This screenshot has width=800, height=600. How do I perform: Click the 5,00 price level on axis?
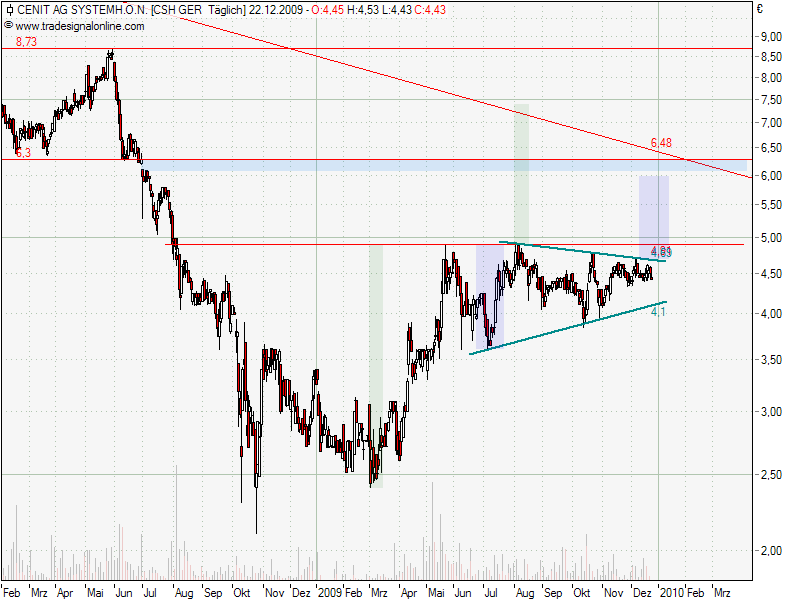(x=771, y=238)
